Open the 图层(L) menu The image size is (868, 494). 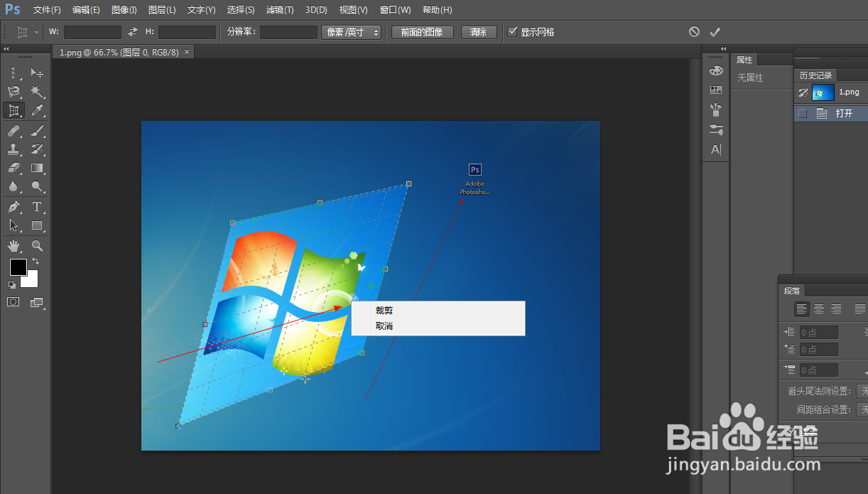tap(162, 10)
